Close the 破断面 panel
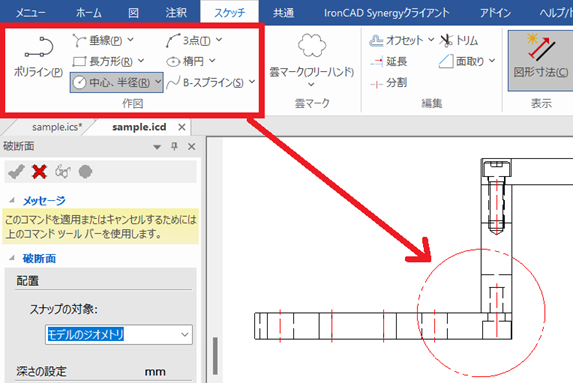This screenshot has height=383, width=573. click(x=191, y=147)
